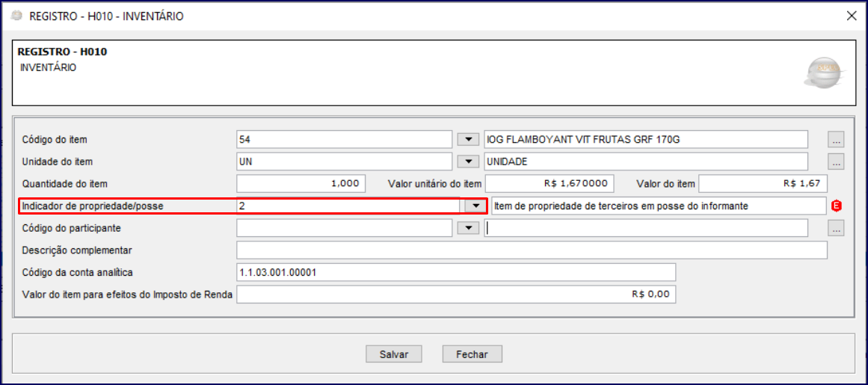Image resolution: width=868 pixels, height=385 pixels.
Task: Click the 'Código da conta analítica' label
Action: click(78, 272)
